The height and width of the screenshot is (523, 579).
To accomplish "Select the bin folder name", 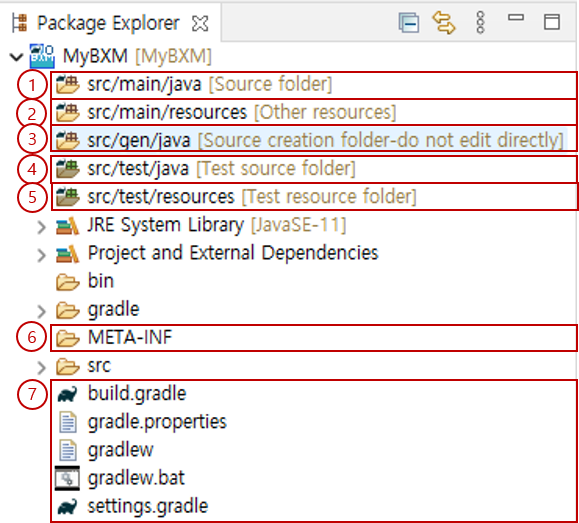I will (x=101, y=281).
